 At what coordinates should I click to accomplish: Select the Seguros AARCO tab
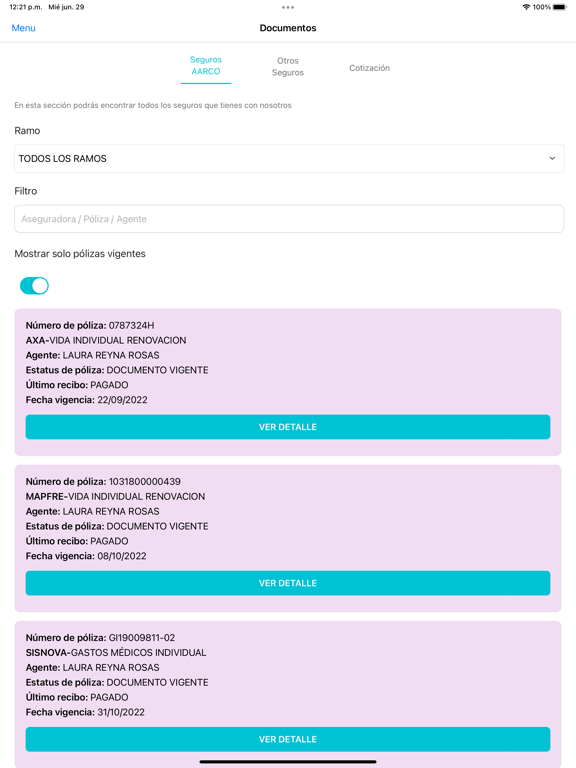(x=206, y=66)
